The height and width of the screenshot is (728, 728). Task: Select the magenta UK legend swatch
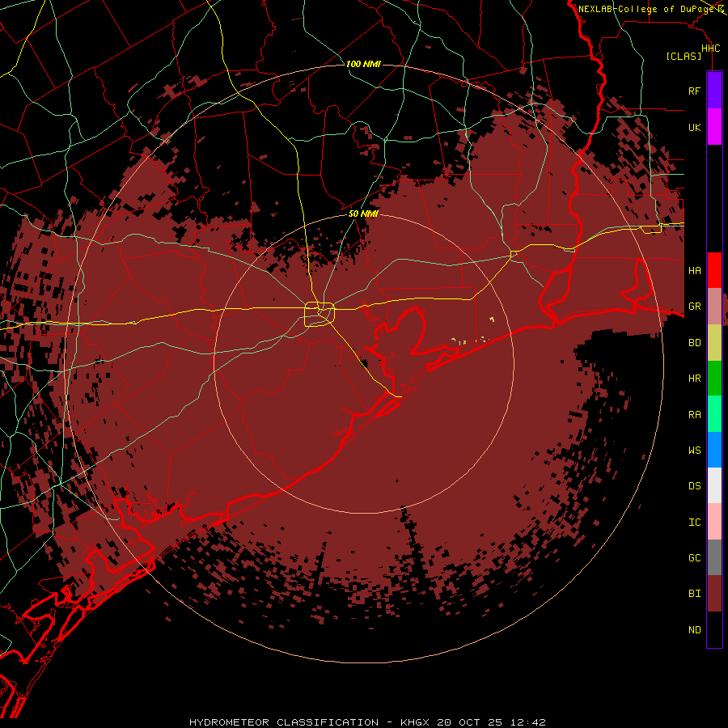[714, 127]
